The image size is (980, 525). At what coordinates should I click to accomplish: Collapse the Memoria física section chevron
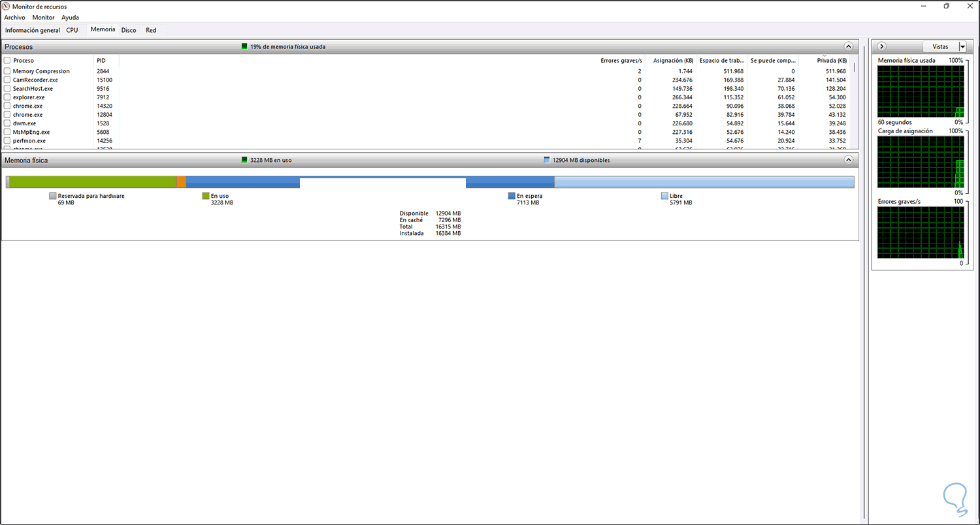[x=849, y=159]
